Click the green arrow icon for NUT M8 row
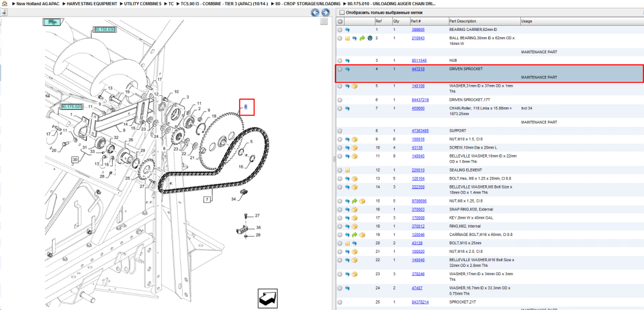The width and height of the screenshot is (644, 310). click(354, 201)
